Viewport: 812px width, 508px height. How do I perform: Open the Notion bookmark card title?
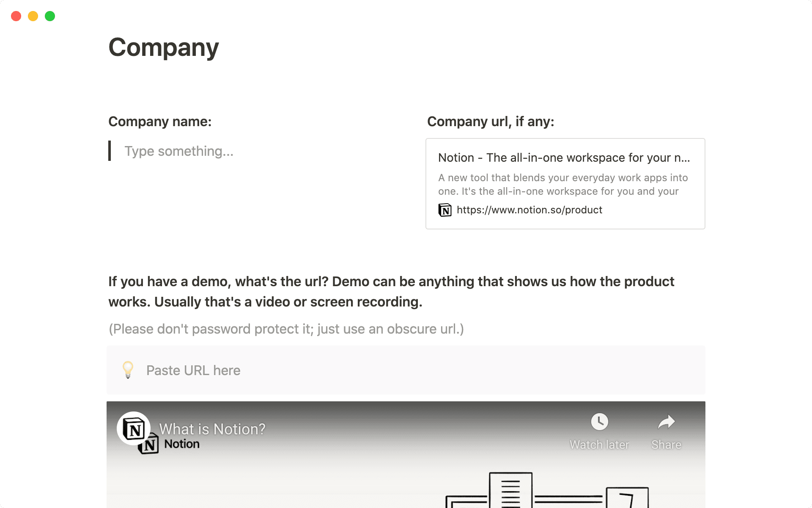pyautogui.click(x=564, y=157)
